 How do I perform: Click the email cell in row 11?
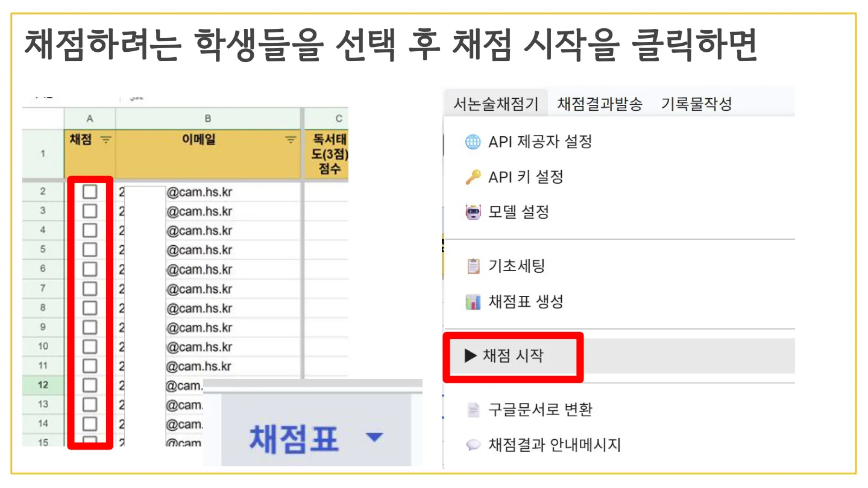[208, 366]
